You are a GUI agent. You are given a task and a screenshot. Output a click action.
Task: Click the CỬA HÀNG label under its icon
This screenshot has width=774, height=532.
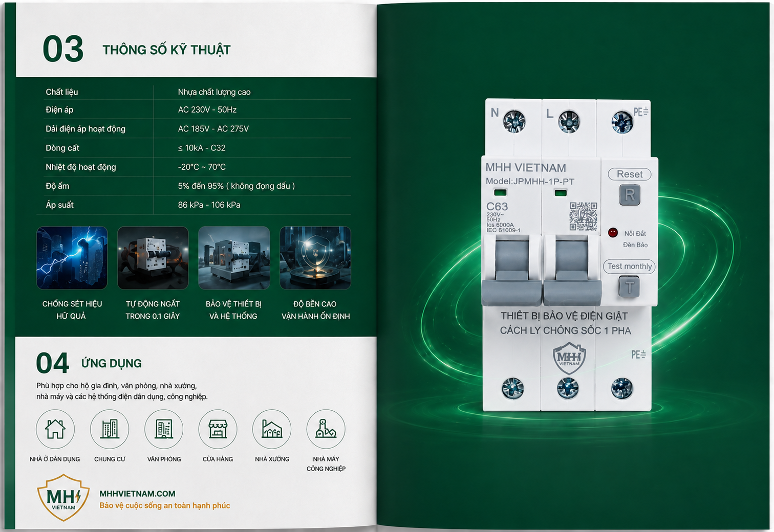(x=218, y=459)
